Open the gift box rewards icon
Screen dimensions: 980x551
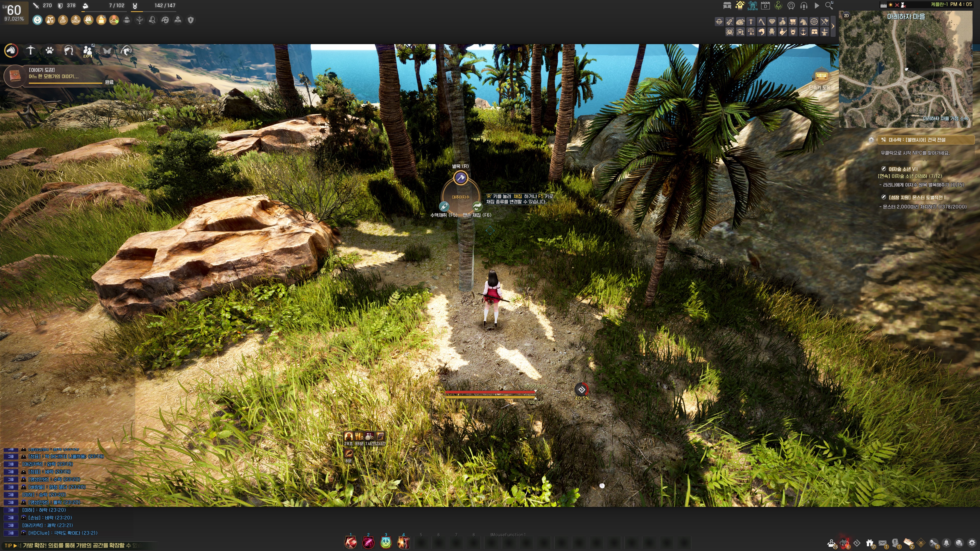click(x=870, y=543)
